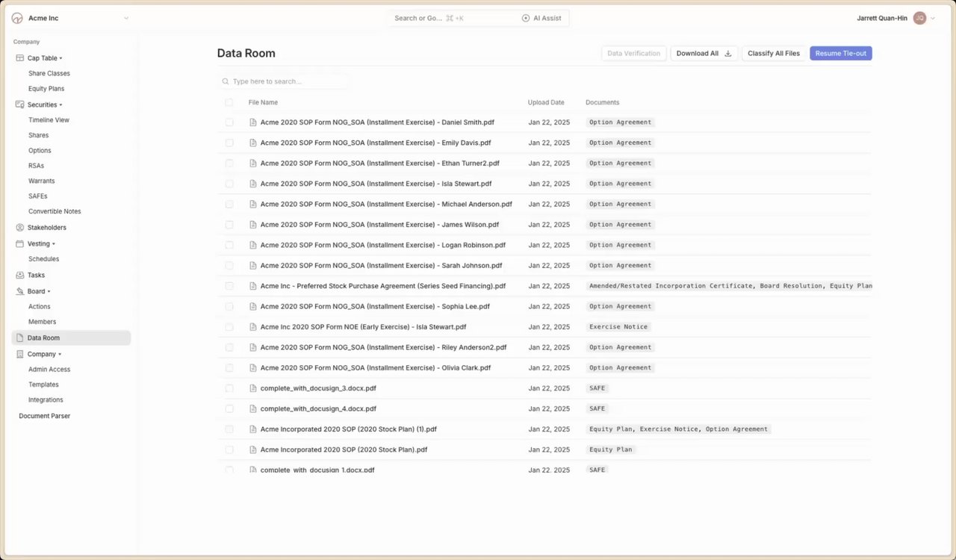Click the Company sidebar icon
This screenshot has height=560, width=956.
20,354
